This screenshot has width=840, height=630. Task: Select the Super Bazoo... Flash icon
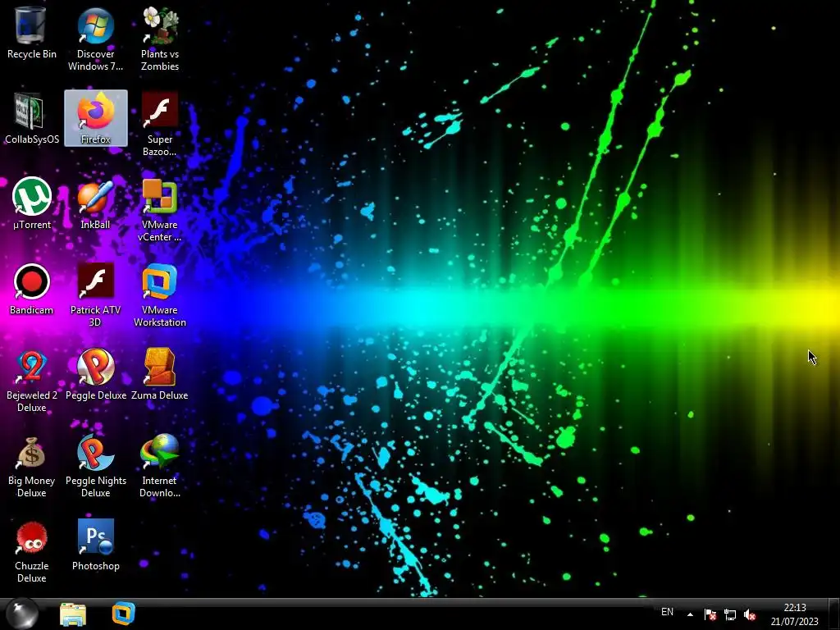(x=160, y=125)
